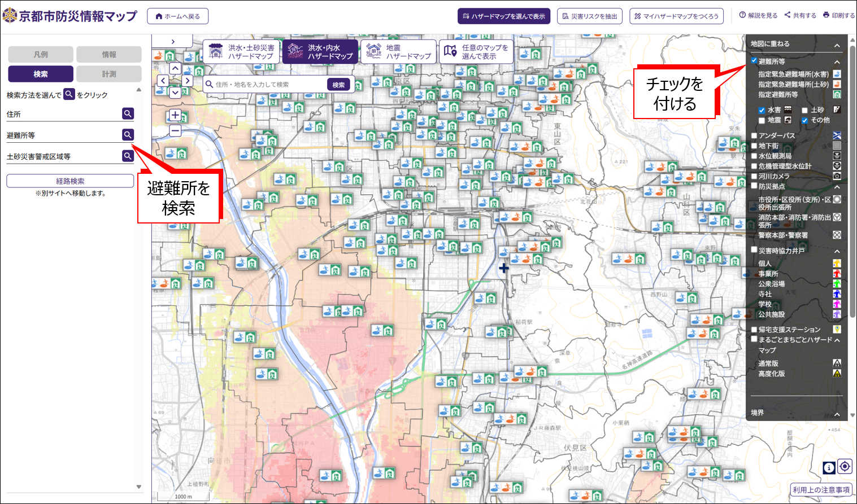The width and height of the screenshot is (857, 504).
Task: Switch to the 情報 tab
Action: click(109, 54)
